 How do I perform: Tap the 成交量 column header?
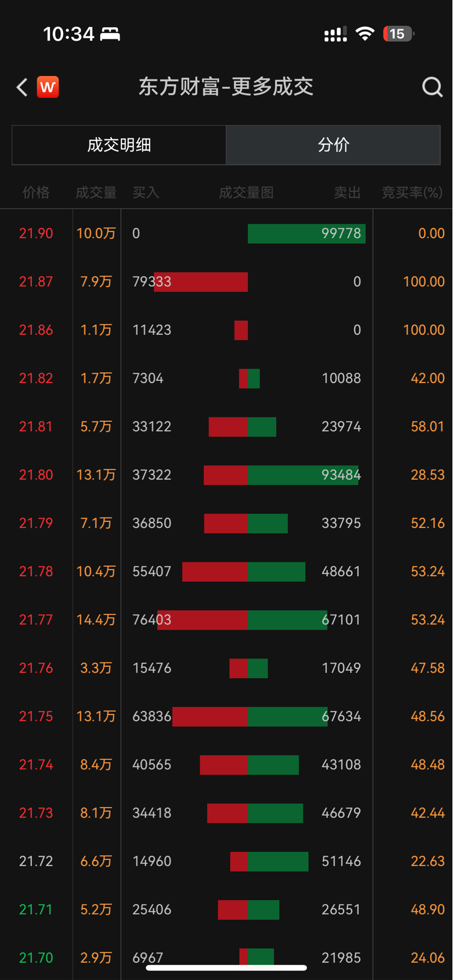click(96, 192)
